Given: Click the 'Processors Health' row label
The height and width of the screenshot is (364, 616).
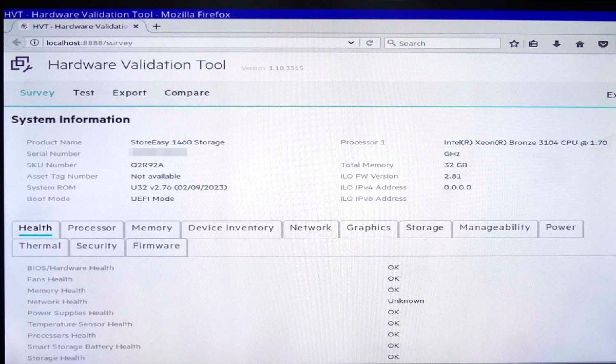Looking at the screenshot, I should click(x=62, y=336).
